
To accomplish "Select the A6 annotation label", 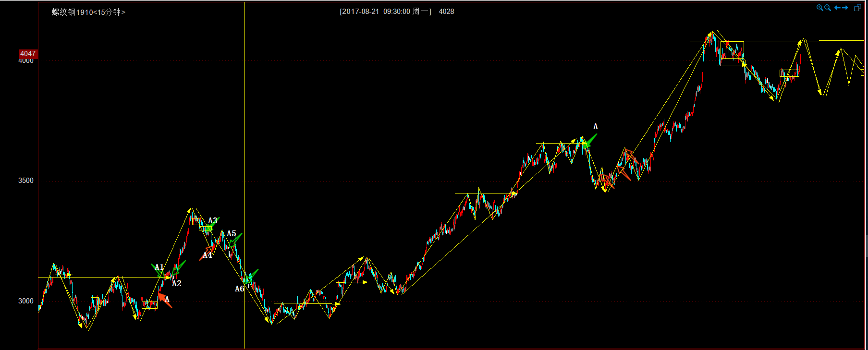I will (240, 289).
